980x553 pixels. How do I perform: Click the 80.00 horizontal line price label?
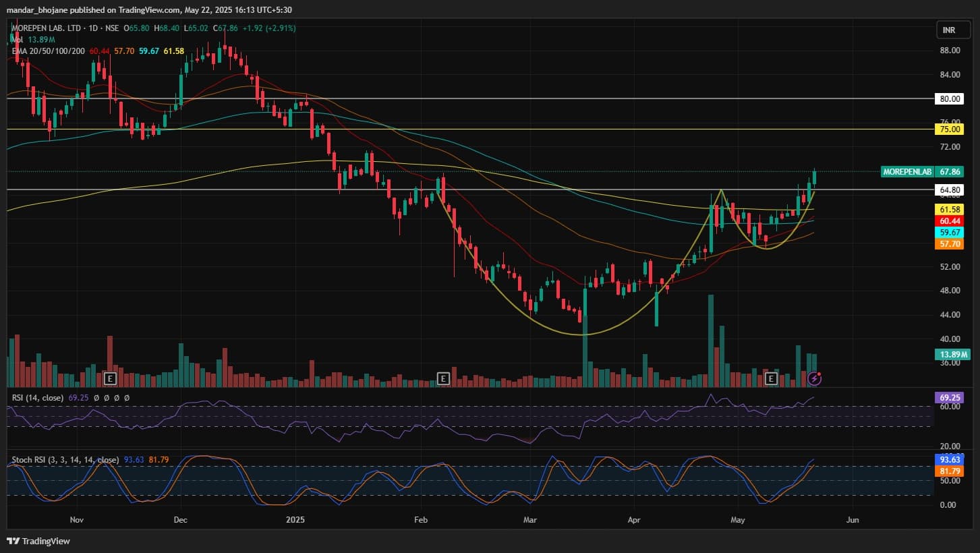point(950,98)
